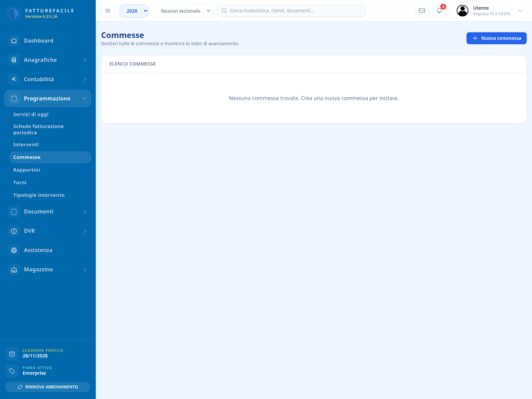Click the Nessuna commessa trovata message
Screen dimensions: 532x399
click(x=314, y=98)
